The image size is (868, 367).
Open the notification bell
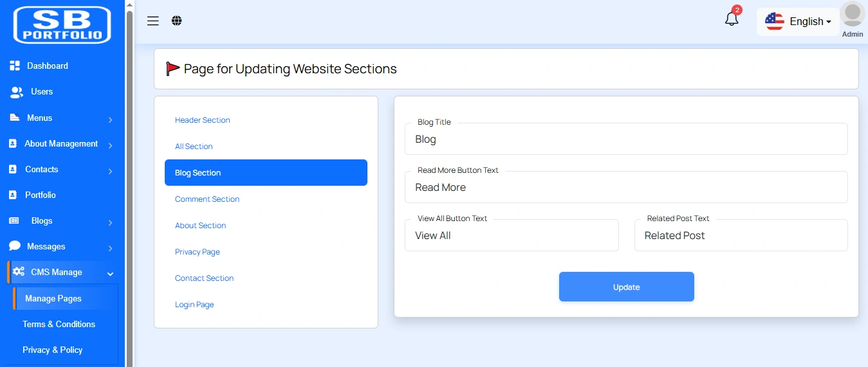732,19
